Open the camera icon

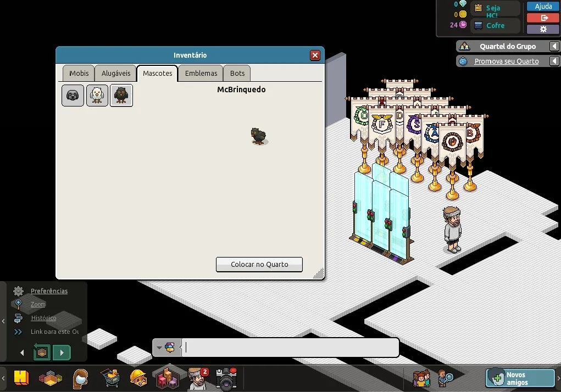(x=226, y=378)
